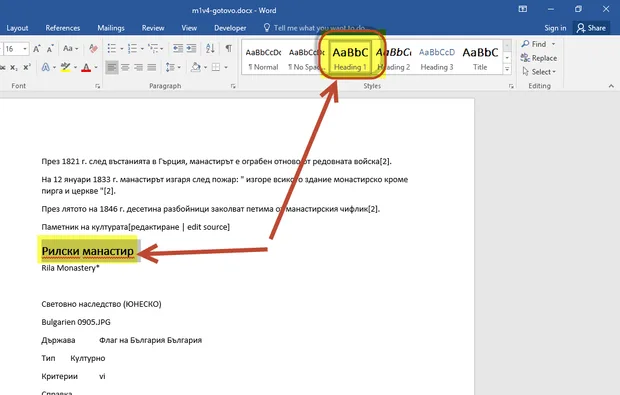
Task: Open the Select dropdown in Editing
Action: click(x=539, y=72)
